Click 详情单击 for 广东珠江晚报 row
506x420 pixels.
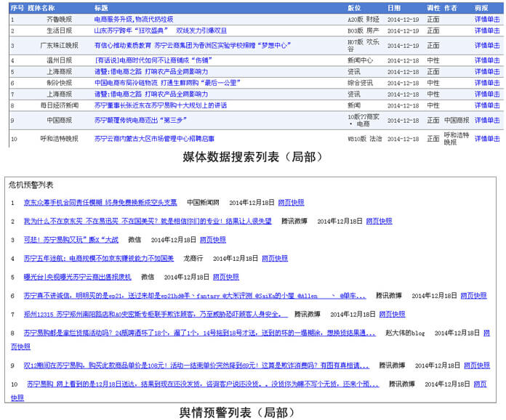(487, 46)
